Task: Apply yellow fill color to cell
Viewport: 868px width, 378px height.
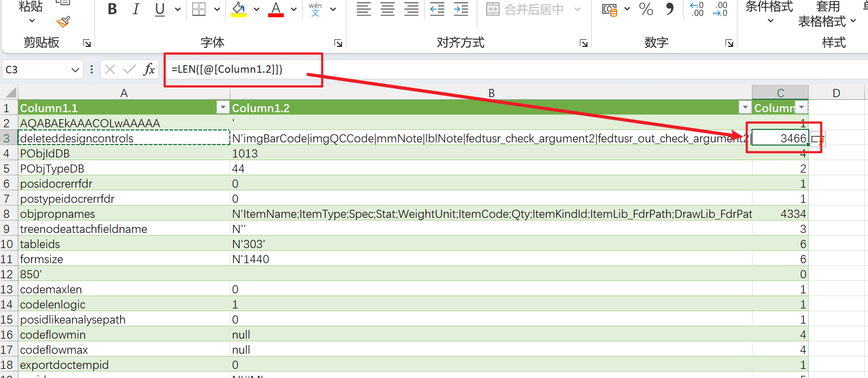Action: pos(239,9)
